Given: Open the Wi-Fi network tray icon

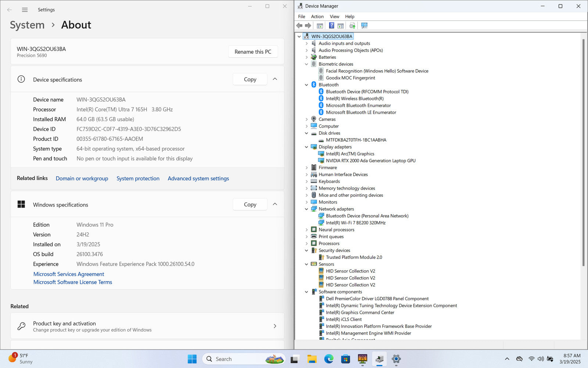Looking at the screenshot, I should (531, 359).
